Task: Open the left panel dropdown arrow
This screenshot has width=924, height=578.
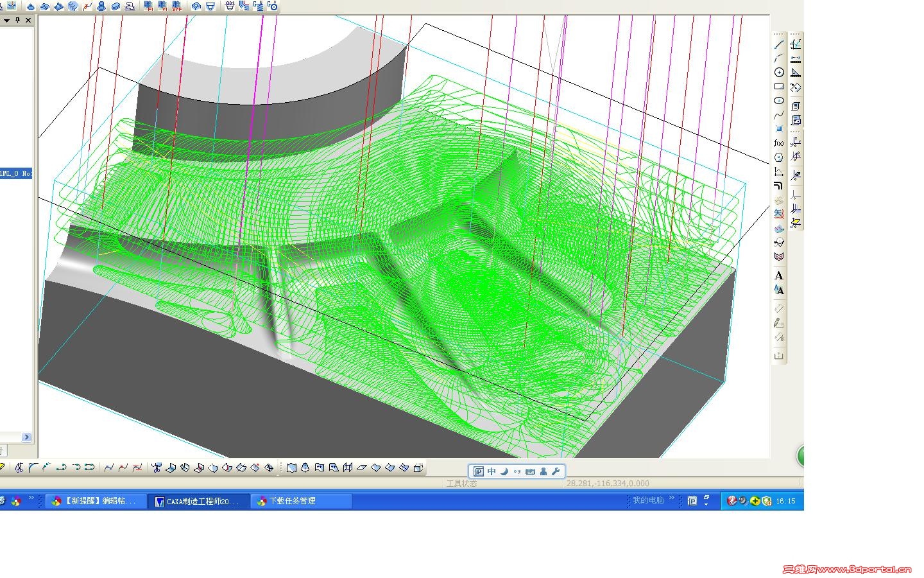Action: (7, 20)
